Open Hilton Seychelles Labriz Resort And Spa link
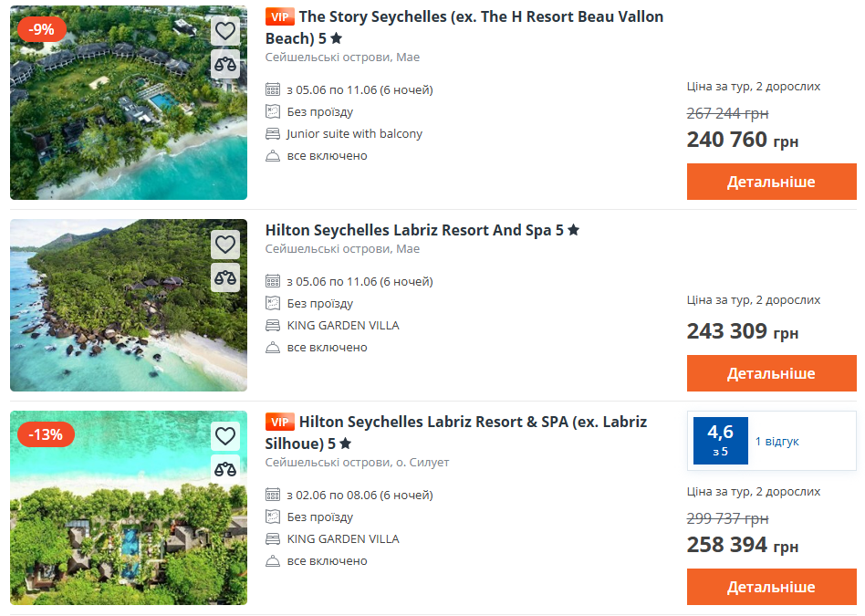Image resolution: width=865 pixels, height=616 pixels. click(415, 230)
